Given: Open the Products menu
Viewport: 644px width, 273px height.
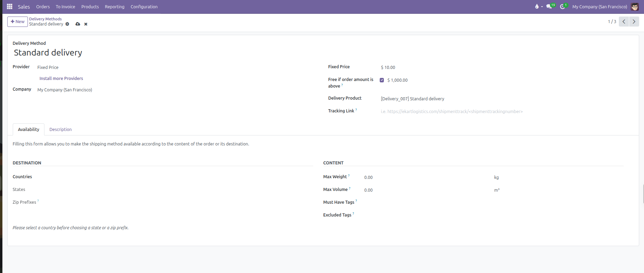Looking at the screenshot, I should point(90,7).
